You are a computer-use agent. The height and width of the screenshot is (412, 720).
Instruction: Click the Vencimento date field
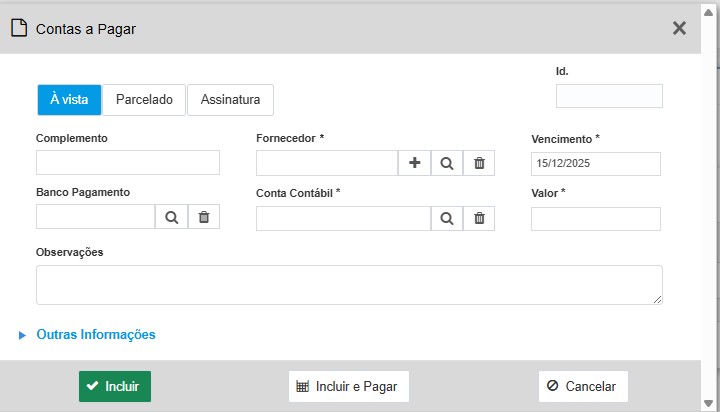click(x=596, y=164)
